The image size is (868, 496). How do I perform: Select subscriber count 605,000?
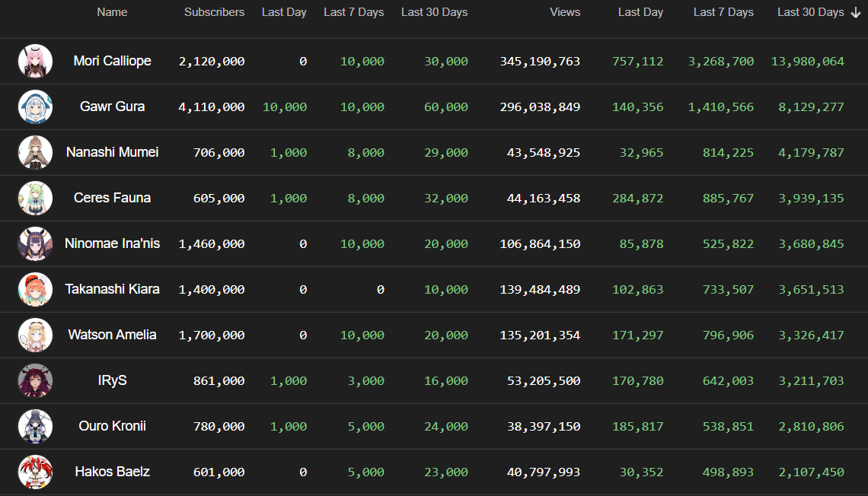click(x=219, y=199)
